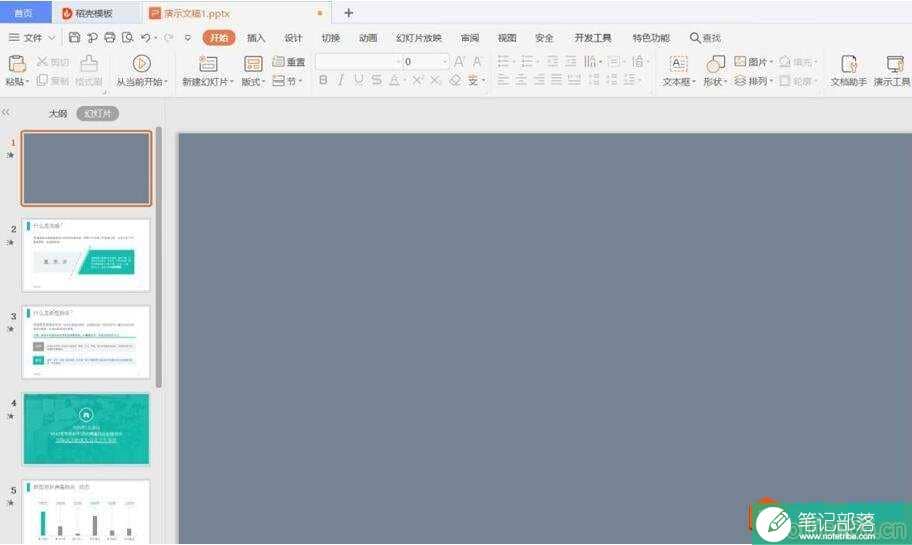Click the Copy (复制) icon
Image resolution: width=912 pixels, height=545 pixels.
(x=42, y=80)
